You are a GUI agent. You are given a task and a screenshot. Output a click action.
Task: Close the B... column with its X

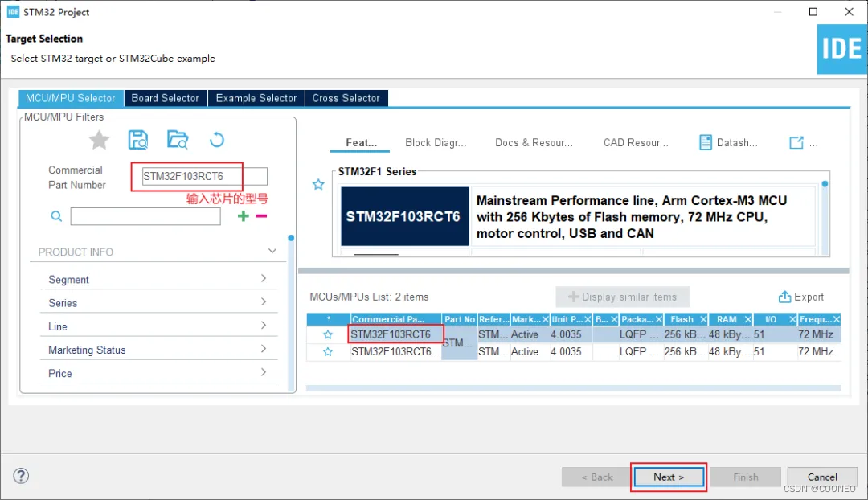(614, 319)
